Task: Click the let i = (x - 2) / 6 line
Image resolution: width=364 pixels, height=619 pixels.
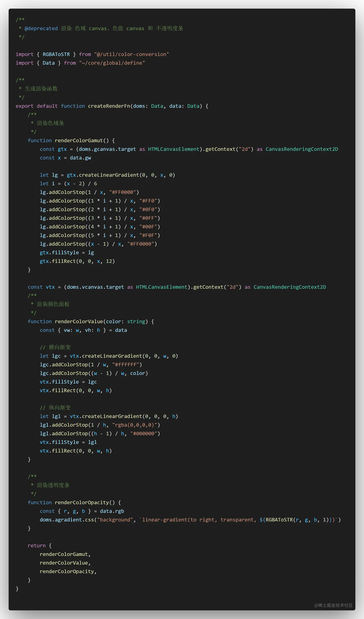Action: (x=68, y=184)
